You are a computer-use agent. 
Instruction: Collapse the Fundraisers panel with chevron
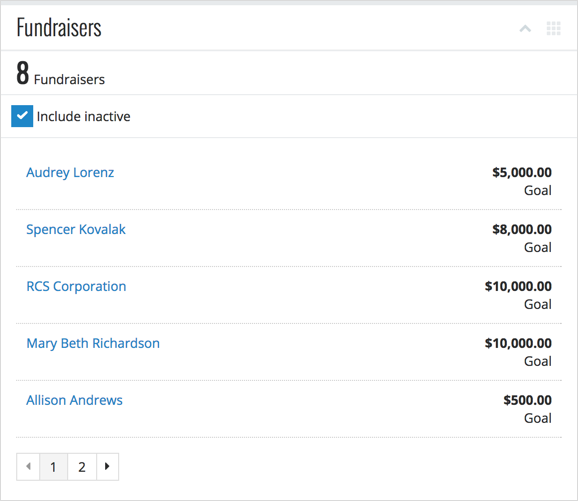(x=525, y=28)
